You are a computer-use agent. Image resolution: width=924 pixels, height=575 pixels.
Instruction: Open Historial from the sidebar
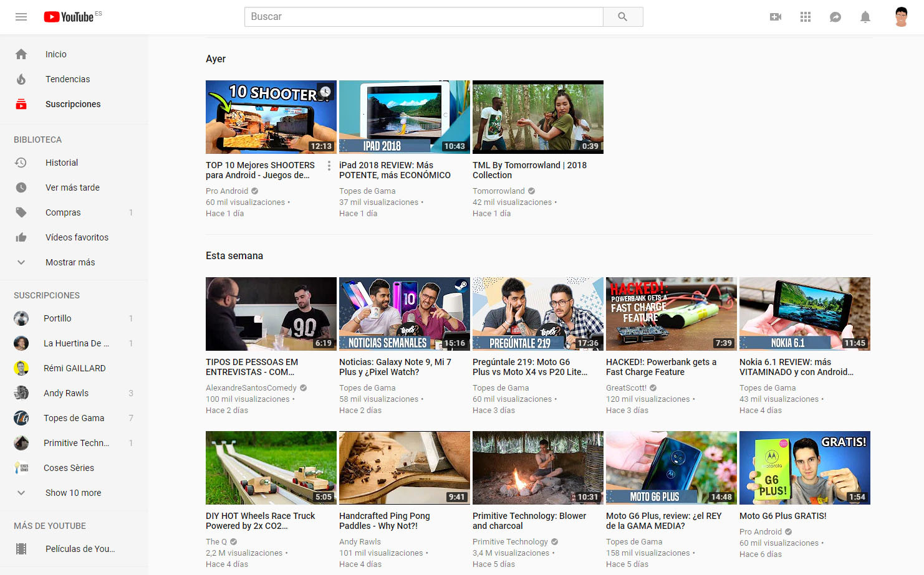(x=62, y=163)
